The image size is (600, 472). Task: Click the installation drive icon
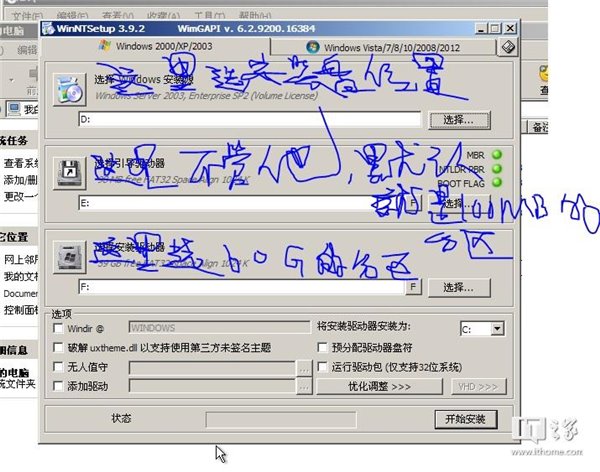click(70, 257)
